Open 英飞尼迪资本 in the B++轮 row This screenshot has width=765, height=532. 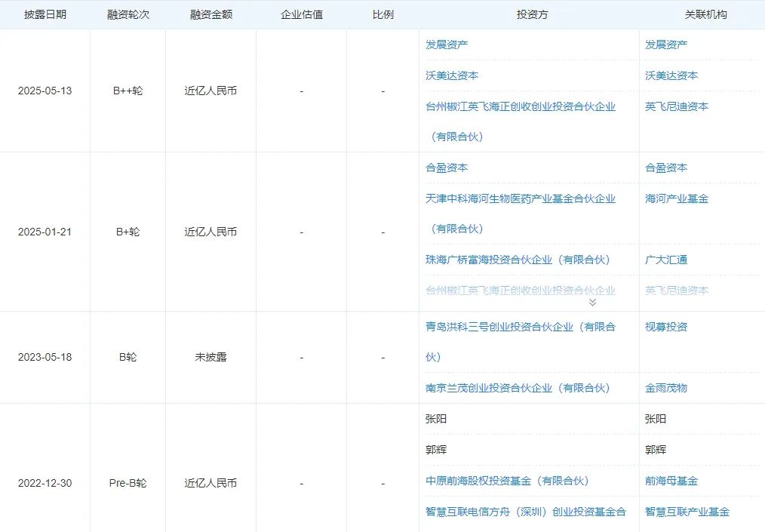[677, 106]
